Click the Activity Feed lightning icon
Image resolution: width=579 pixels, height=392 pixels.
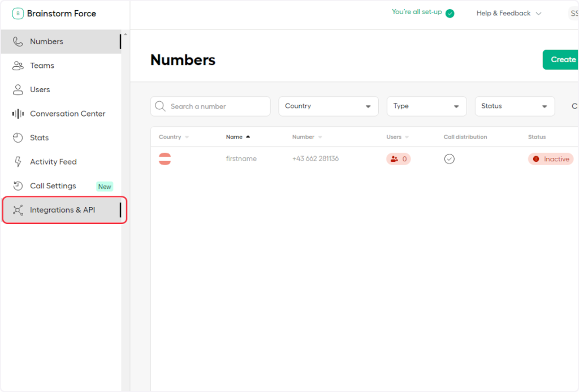click(x=18, y=162)
